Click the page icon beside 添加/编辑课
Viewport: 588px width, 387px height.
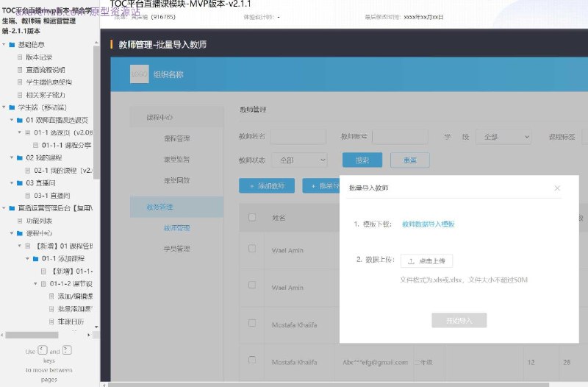(x=51, y=297)
